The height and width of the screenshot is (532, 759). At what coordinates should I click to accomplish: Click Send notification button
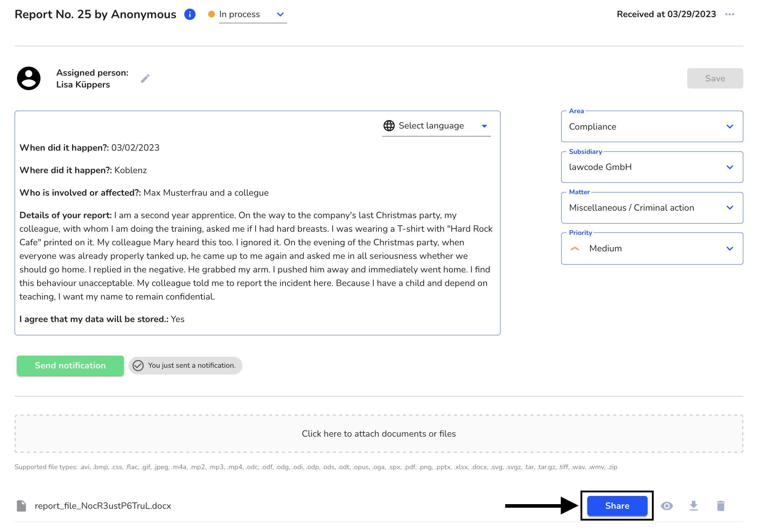pos(70,365)
